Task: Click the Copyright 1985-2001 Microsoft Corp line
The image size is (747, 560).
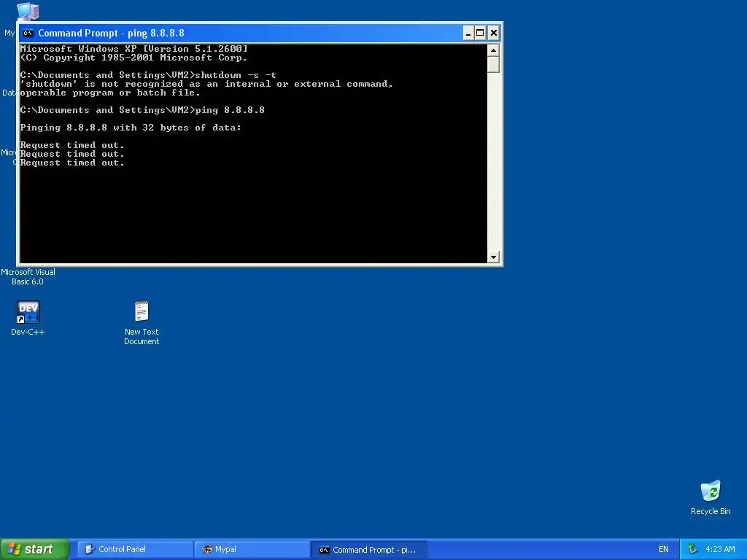Action: (x=134, y=58)
